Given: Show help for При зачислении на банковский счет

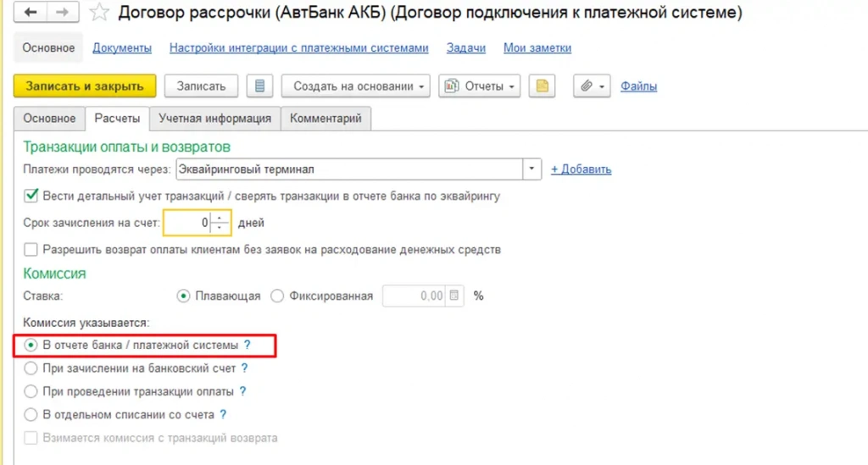Looking at the screenshot, I should 245,368.
